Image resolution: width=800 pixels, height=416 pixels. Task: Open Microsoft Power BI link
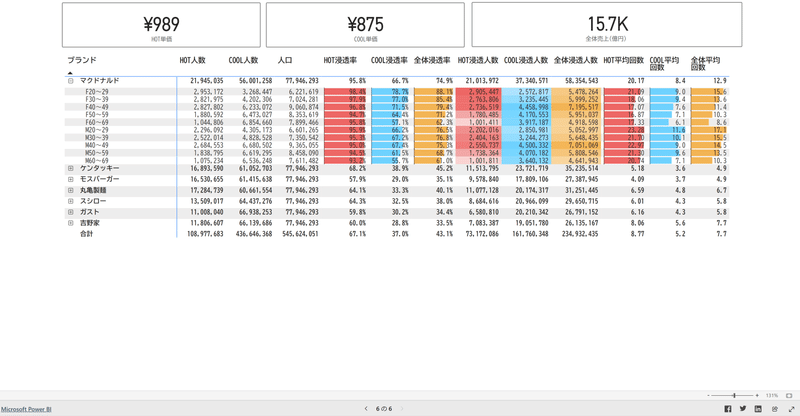(26, 409)
